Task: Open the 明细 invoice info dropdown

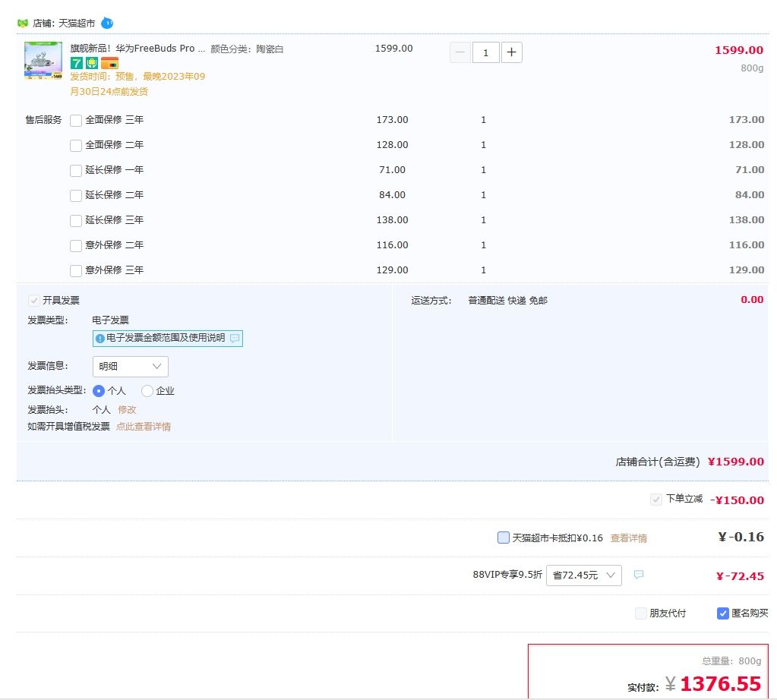Action: [x=131, y=367]
